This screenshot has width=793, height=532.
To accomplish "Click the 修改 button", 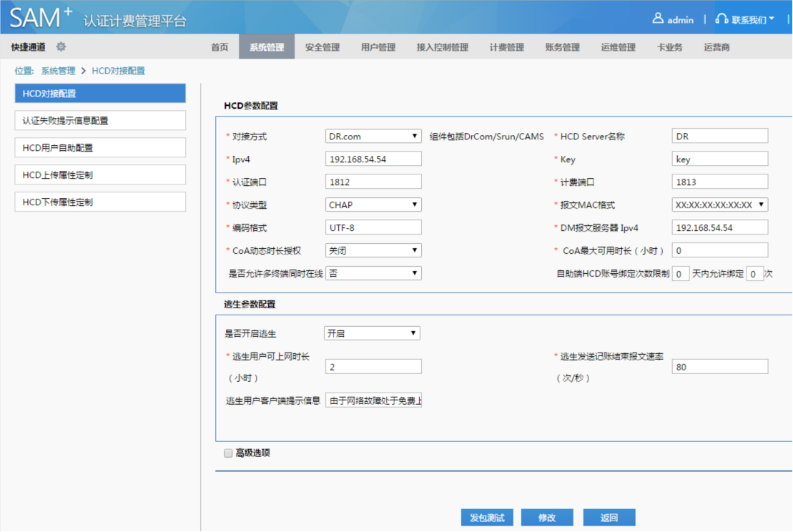I will (x=547, y=518).
